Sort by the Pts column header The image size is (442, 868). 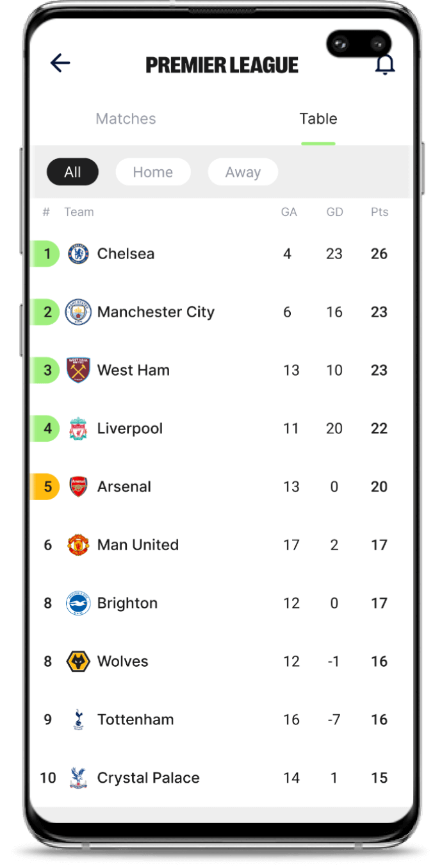[379, 212]
